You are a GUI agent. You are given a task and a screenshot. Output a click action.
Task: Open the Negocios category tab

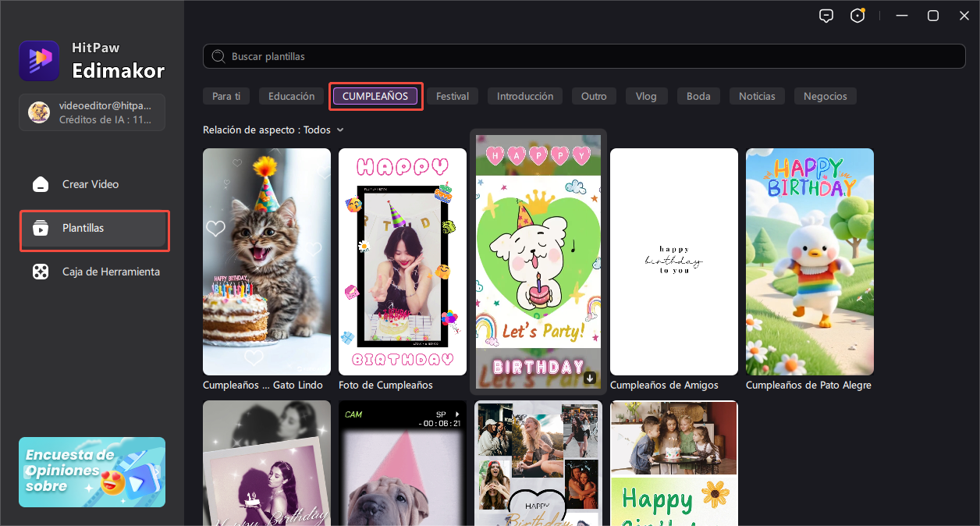point(825,96)
